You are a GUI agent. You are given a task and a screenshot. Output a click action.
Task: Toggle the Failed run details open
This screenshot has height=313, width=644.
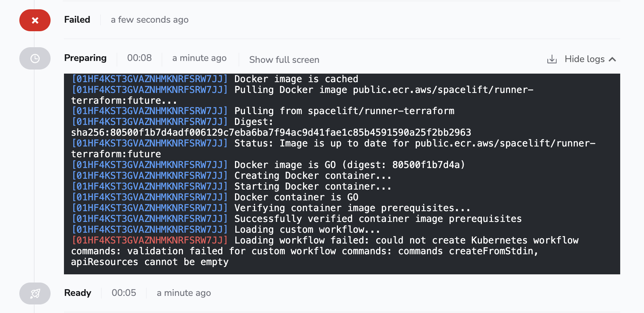77,19
